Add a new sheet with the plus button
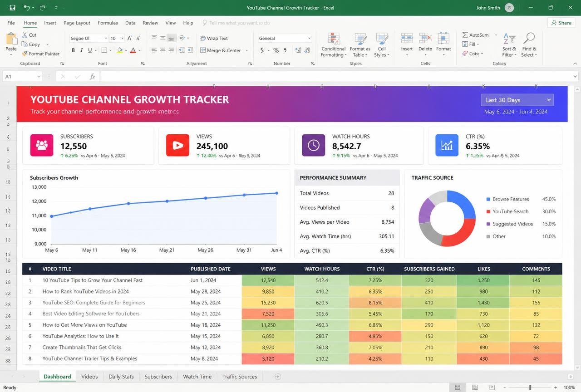This screenshot has width=581, height=392. [278, 377]
